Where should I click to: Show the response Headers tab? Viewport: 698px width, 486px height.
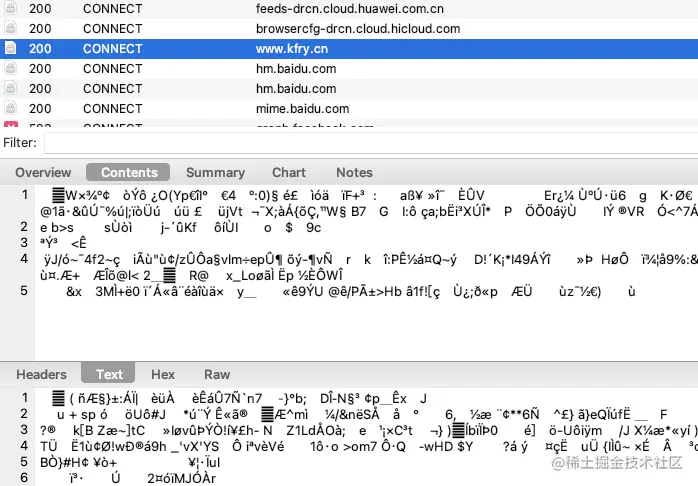tap(41, 374)
